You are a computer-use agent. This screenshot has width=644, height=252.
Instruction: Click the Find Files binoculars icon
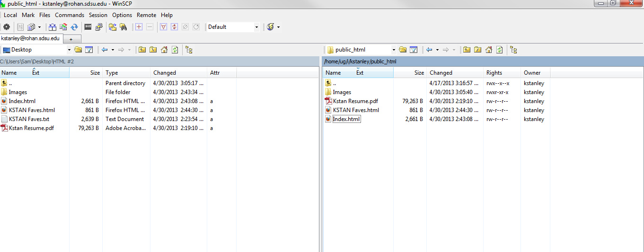click(124, 27)
